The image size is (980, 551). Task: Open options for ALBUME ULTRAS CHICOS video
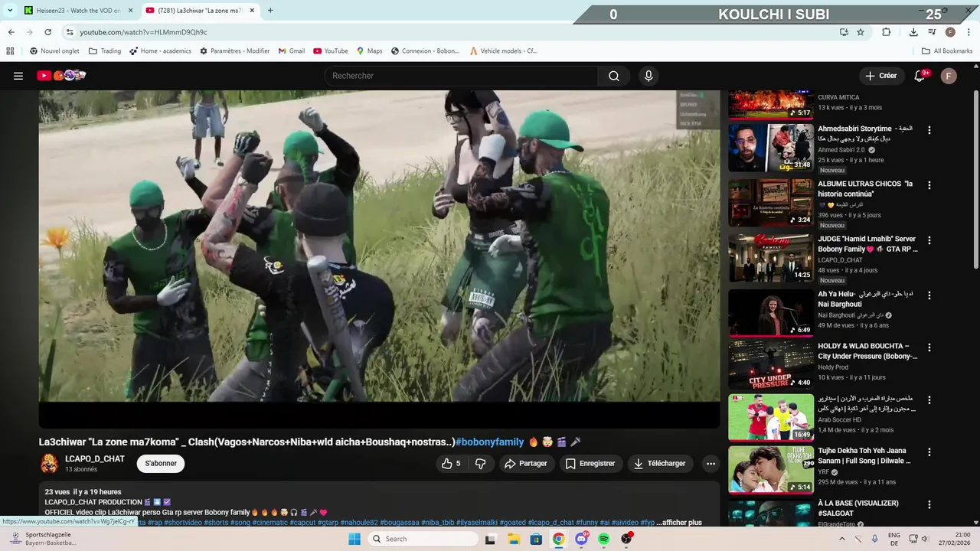[929, 185]
